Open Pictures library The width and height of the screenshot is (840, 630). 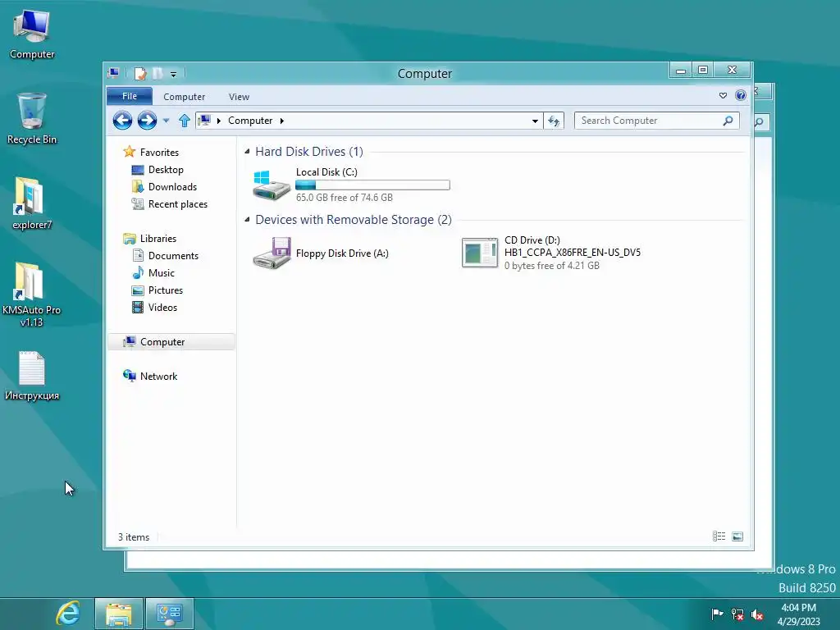click(x=166, y=290)
